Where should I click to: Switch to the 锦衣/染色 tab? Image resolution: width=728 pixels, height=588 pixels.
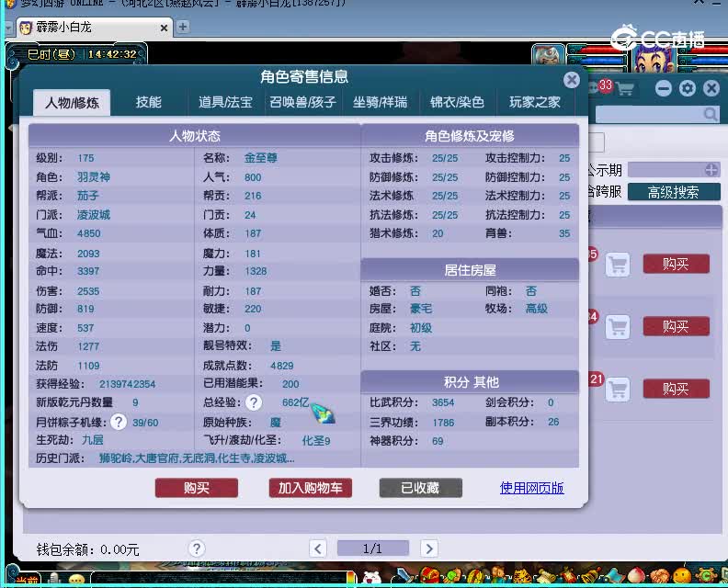click(x=457, y=103)
